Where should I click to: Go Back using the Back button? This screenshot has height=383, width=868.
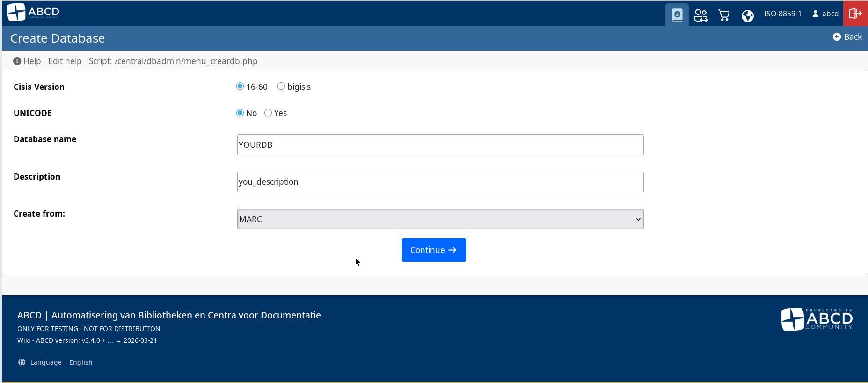click(x=847, y=37)
